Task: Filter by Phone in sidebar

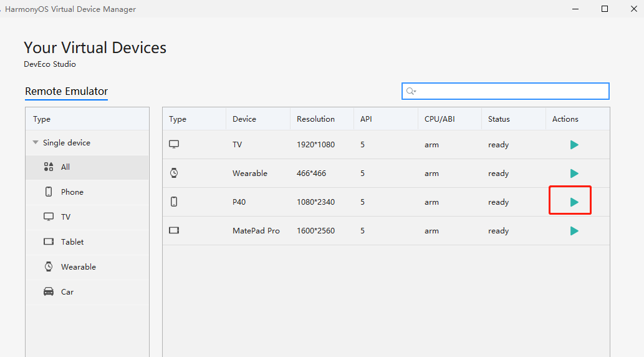Action: [87, 192]
